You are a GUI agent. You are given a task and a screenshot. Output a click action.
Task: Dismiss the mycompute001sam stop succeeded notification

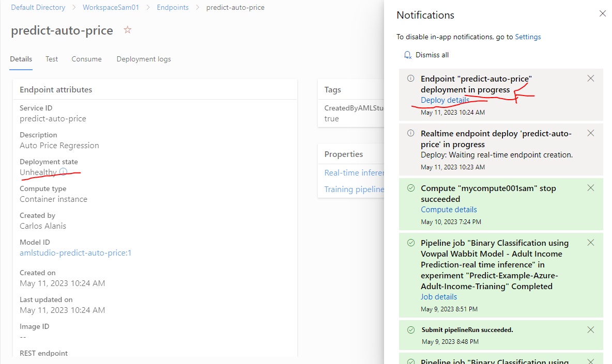(590, 188)
